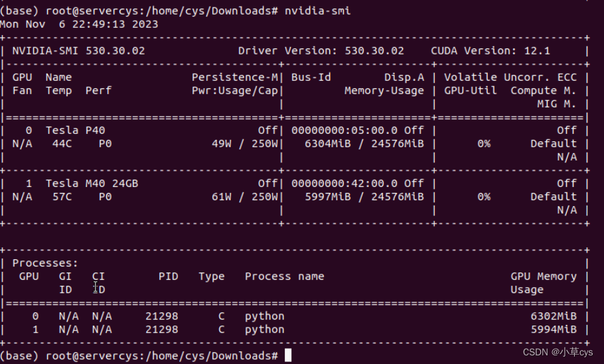This screenshot has height=364, width=604.
Task: Click the Processes: section label
Action: (45, 263)
